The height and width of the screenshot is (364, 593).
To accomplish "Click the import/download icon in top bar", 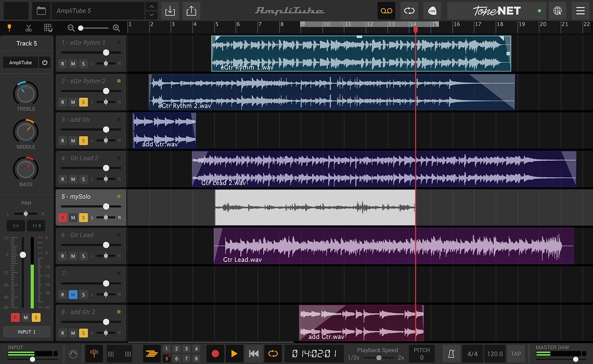I will pos(170,11).
